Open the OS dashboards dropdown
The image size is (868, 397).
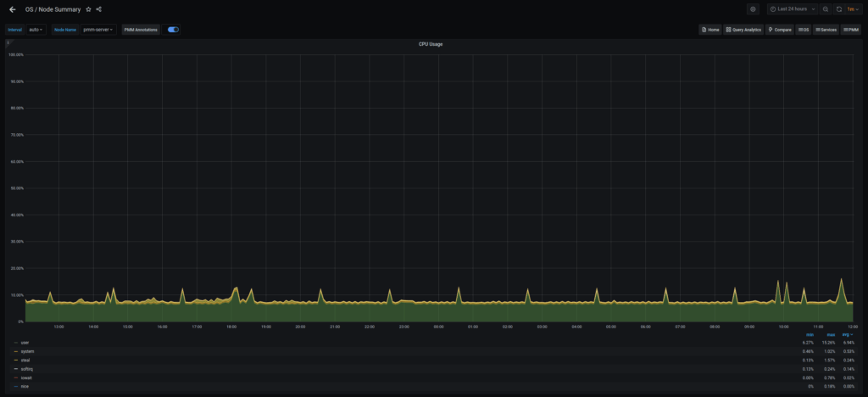[x=804, y=30]
